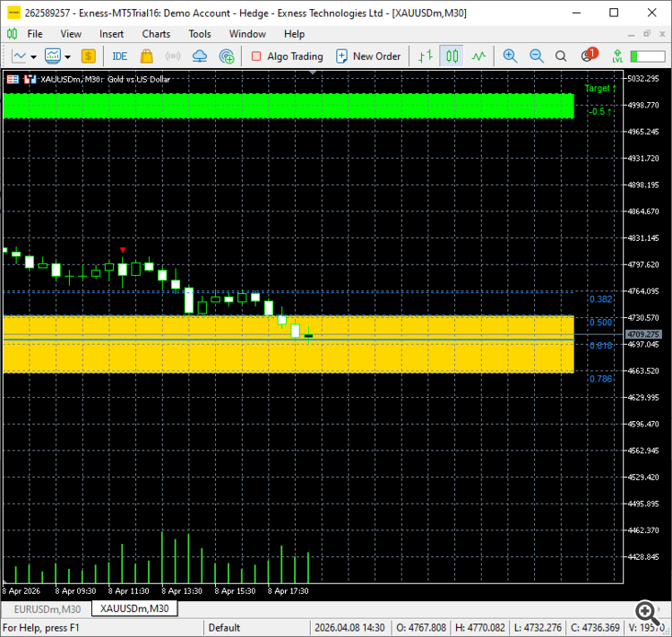
Task: Click the connection status bar indicator
Action: [x=648, y=56]
